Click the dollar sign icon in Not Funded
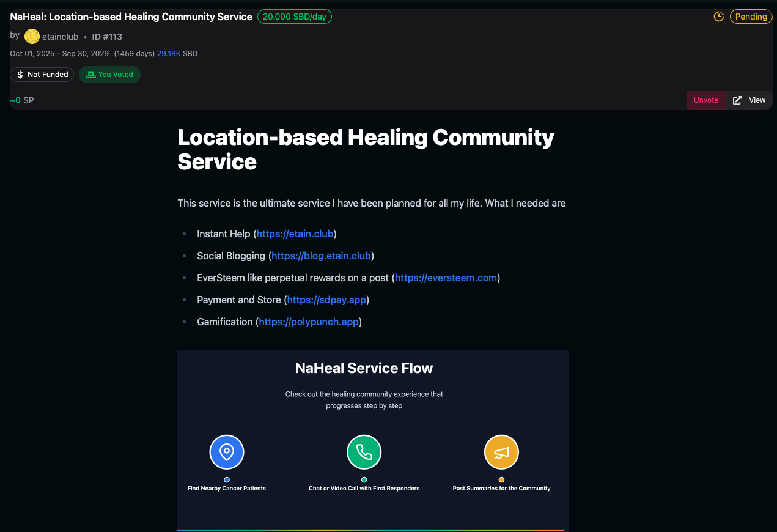 20,75
